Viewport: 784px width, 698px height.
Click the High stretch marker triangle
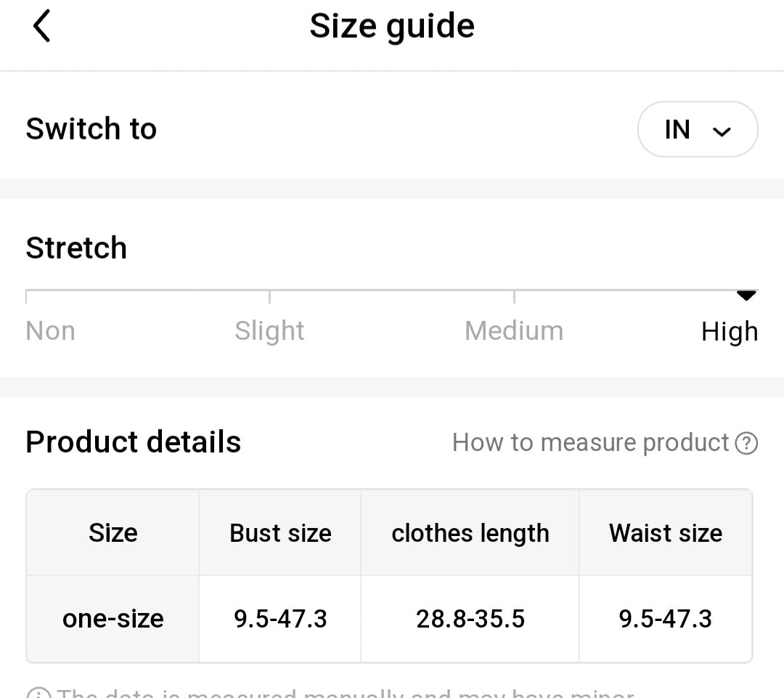coord(746,295)
